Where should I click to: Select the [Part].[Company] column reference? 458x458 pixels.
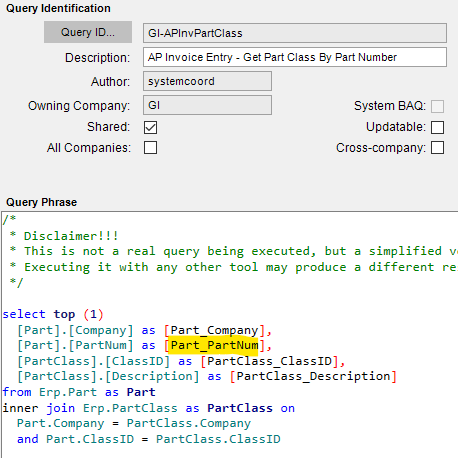pyautogui.click(x=75, y=330)
